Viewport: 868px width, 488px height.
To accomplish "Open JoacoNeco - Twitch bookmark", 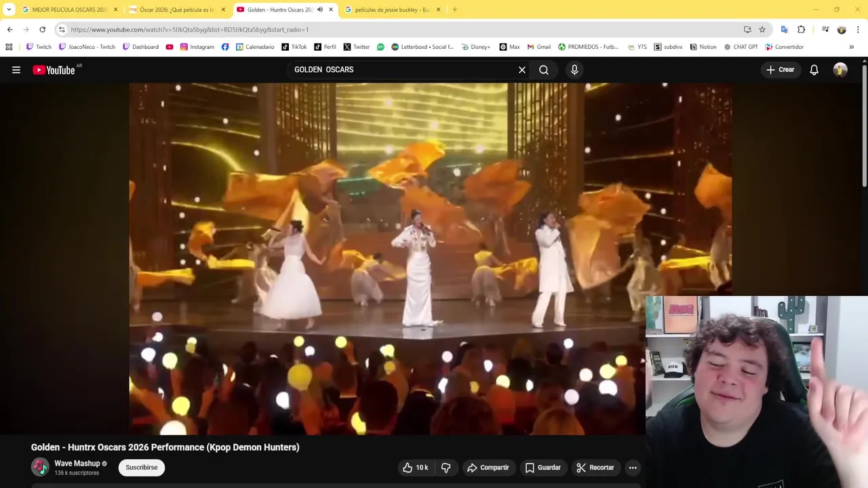I will tap(87, 47).
